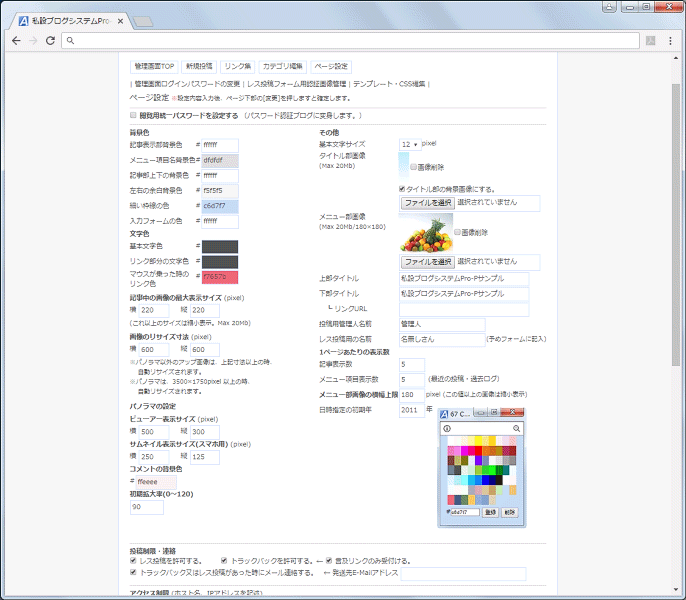The width and height of the screenshot is (686, 600).
Task: Open a new browser tab
Action: point(143,20)
